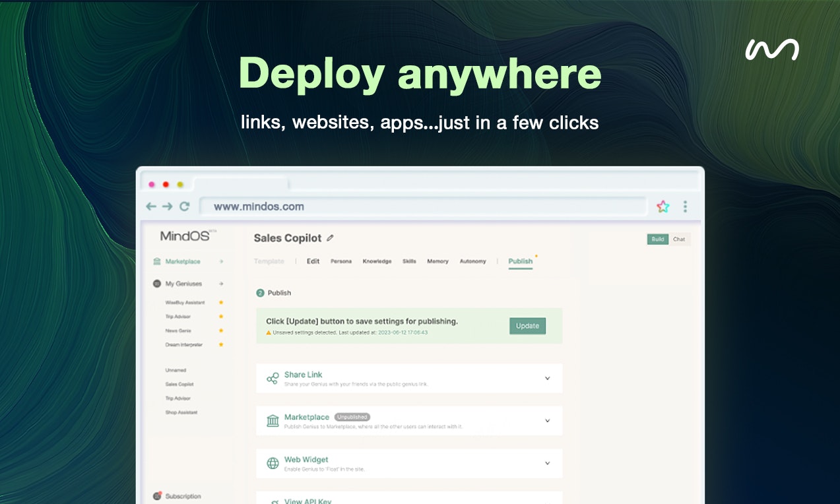This screenshot has height=504, width=840.
Task: Click the browser forward arrow
Action: tap(168, 206)
